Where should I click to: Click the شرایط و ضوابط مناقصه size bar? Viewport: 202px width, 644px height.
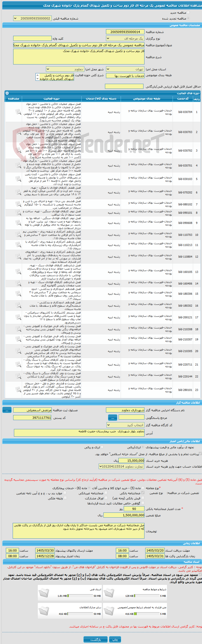146,596
